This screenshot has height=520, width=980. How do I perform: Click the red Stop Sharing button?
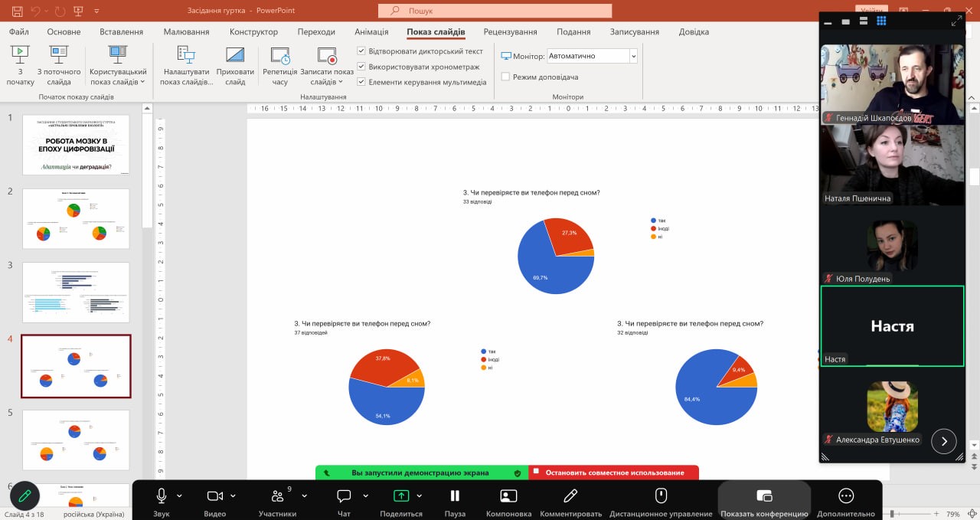[613, 473]
